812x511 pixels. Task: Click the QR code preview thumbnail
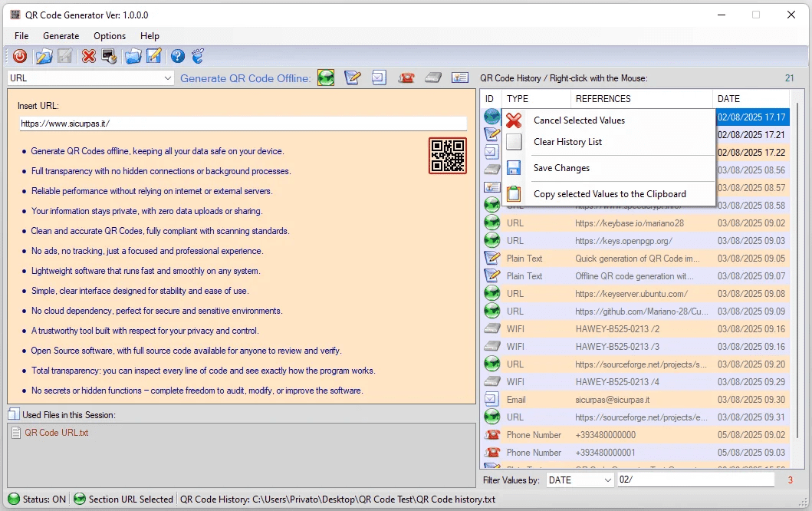point(448,156)
